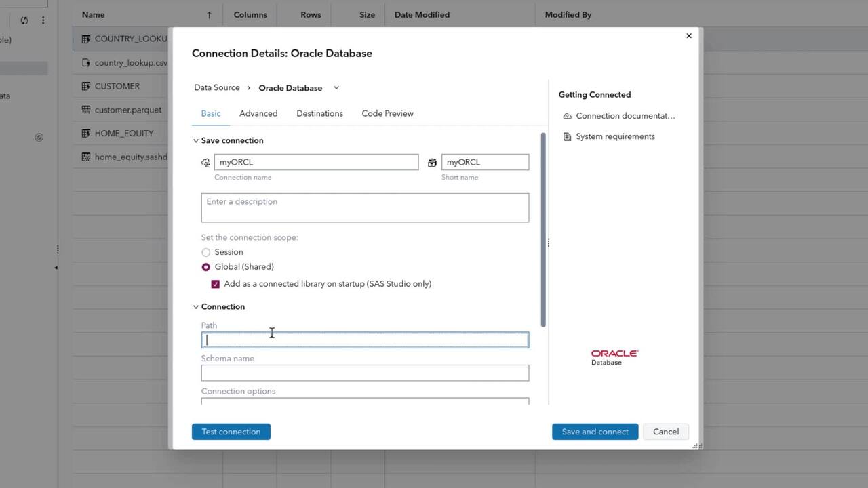Click the COUNTRY_LOOKUP table icon in background list
868x488 pixels.
click(86, 39)
